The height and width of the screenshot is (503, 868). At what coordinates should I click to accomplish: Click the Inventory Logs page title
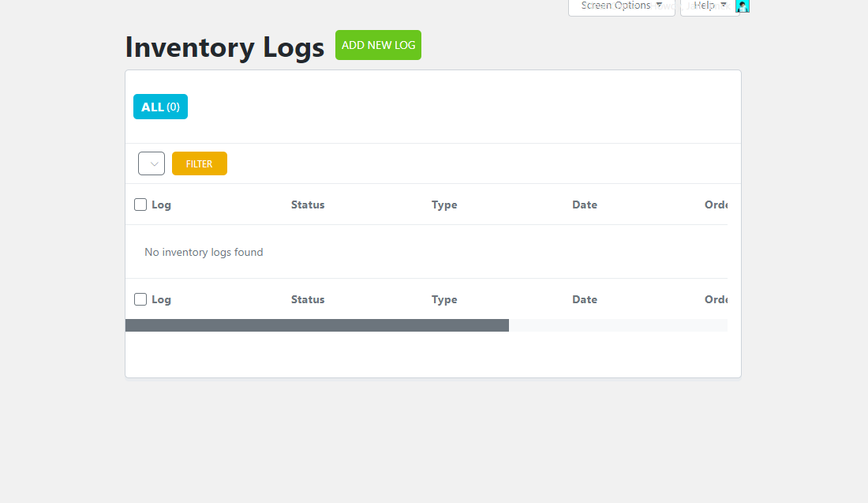225,47
